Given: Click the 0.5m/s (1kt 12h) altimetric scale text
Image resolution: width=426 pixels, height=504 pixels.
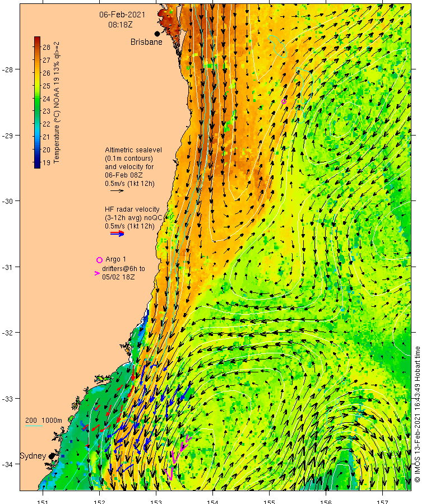Looking at the screenshot, I should pyautogui.click(x=129, y=184).
